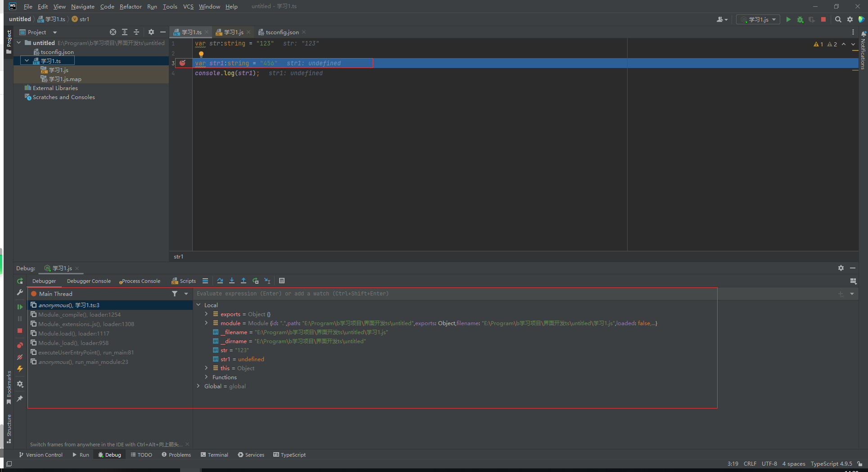Pin the debug tab with pin icon
This screenshot has width=868, height=472.
pos(20,399)
